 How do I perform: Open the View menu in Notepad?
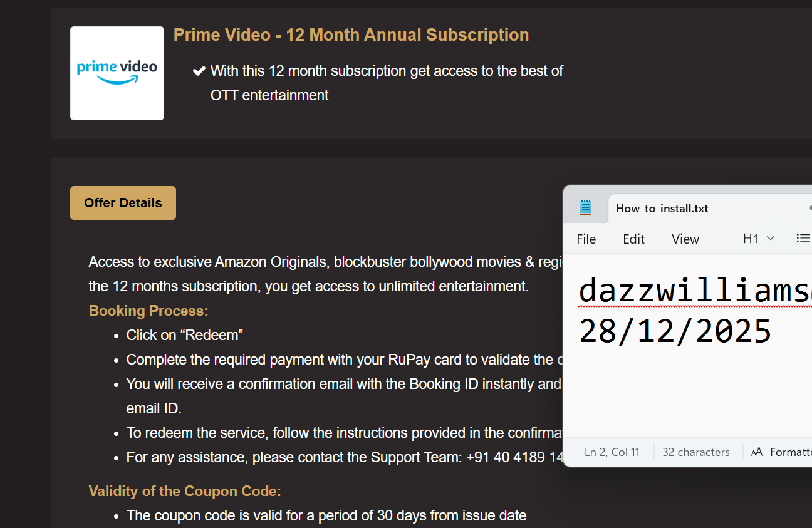[685, 239]
